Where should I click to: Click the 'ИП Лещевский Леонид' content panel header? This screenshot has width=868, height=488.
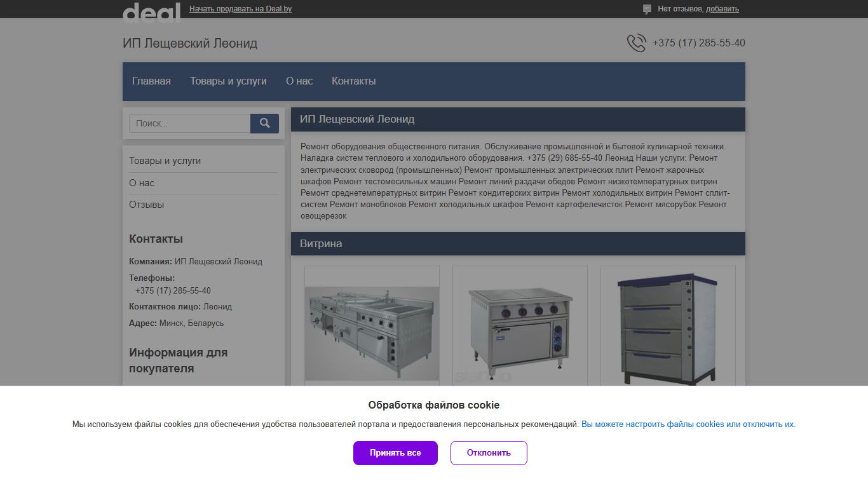(x=518, y=119)
